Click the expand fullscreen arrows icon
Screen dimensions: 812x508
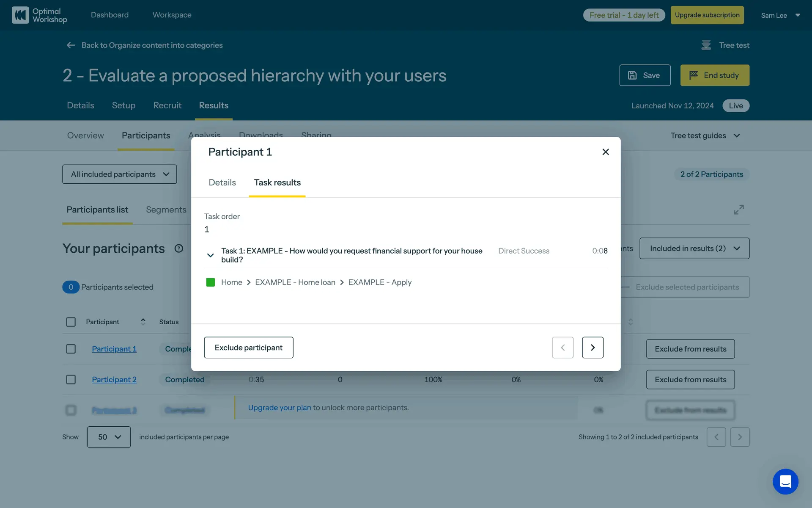point(738,210)
